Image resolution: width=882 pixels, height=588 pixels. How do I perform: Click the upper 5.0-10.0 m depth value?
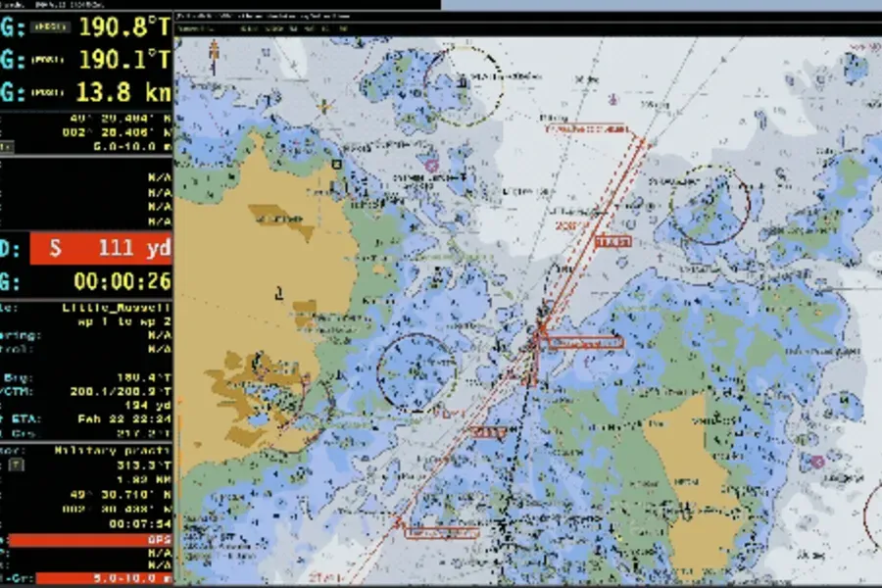pos(132,146)
